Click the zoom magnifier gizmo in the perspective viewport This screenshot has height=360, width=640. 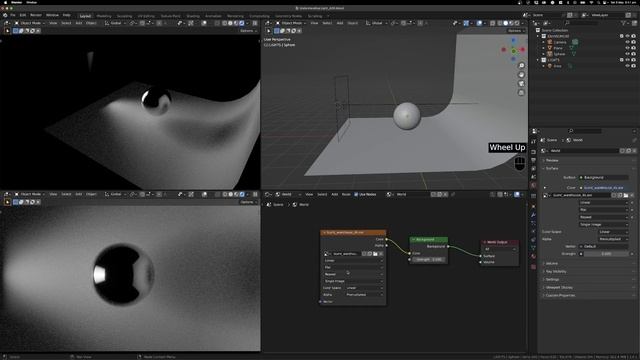pos(521,66)
